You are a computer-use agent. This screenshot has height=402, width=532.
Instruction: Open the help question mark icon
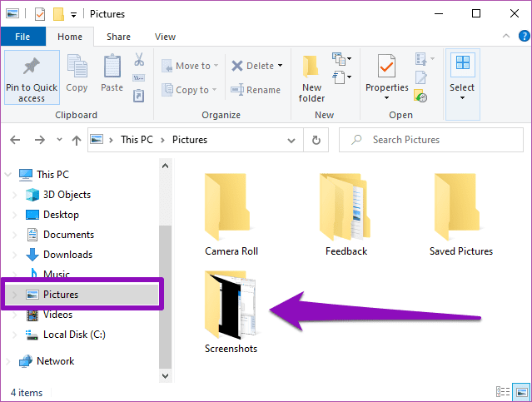tap(525, 36)
